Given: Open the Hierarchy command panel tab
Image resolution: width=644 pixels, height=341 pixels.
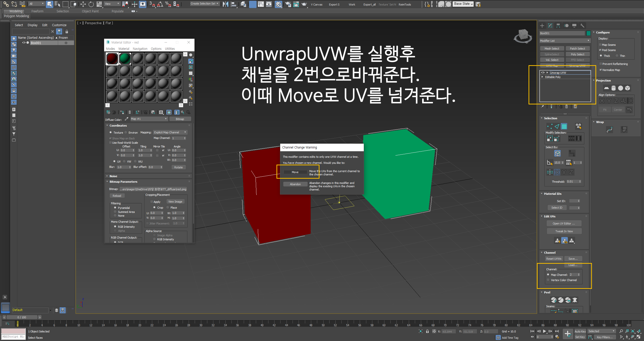Looking at the screenshot, I should 558,26.
